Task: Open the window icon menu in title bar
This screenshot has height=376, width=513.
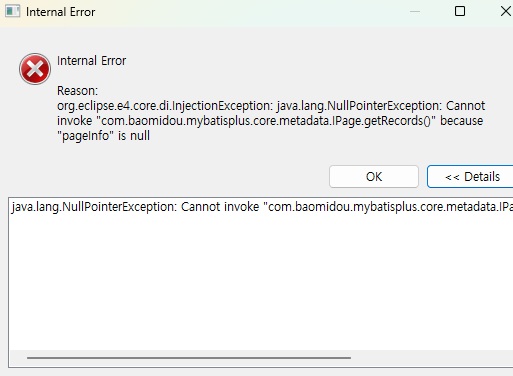Action: (12, 11)
